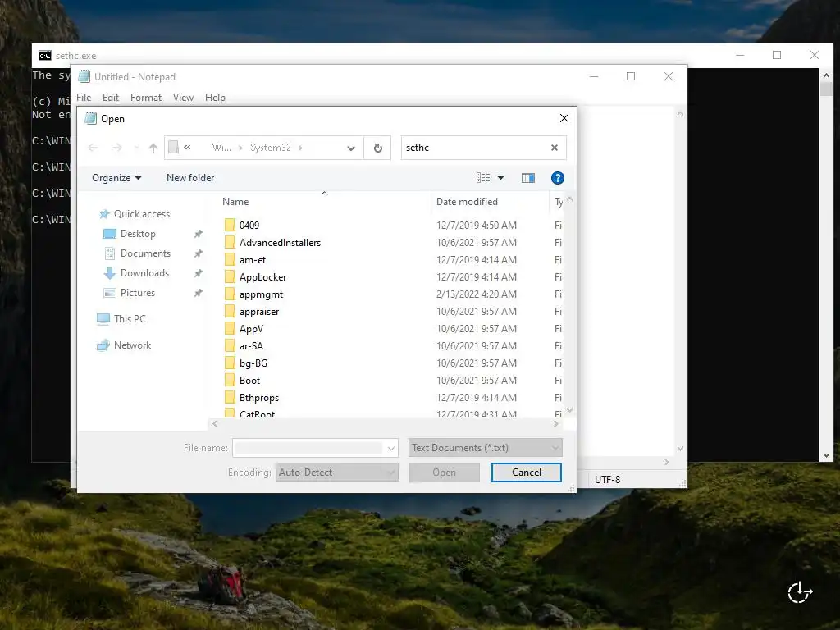Image resolution: width=840 pixels, height=630 pixels.
Task: Open the Organize dropdown menu
Action: 116,178
